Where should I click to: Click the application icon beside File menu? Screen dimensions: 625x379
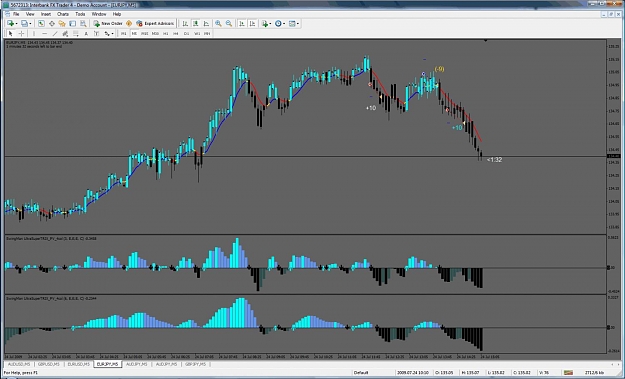pos(8,14)
